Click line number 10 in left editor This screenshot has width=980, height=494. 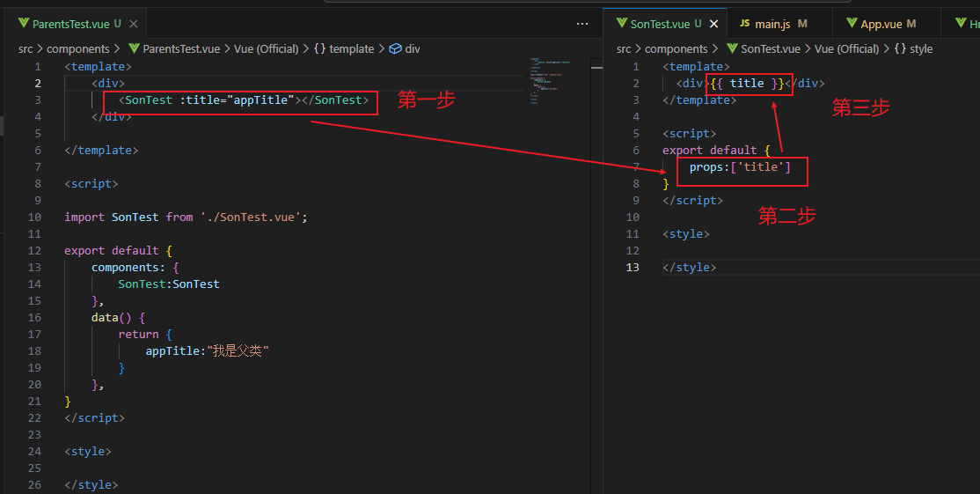34,217
